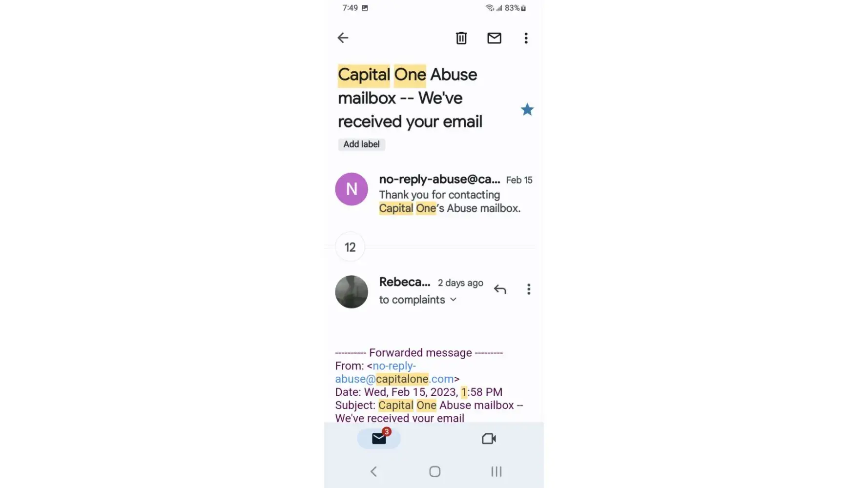This screenshot has width=868, height=488.
Task: Open sender avatar with letter N
Action: coord(351,189)
